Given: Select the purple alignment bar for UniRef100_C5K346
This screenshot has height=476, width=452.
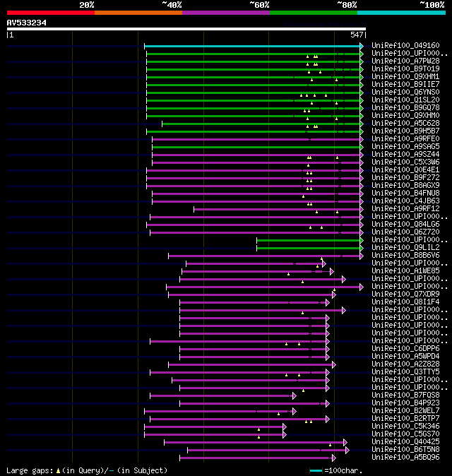Looking at the screenshot, I should pyautogui.click(x=214, y=427).
